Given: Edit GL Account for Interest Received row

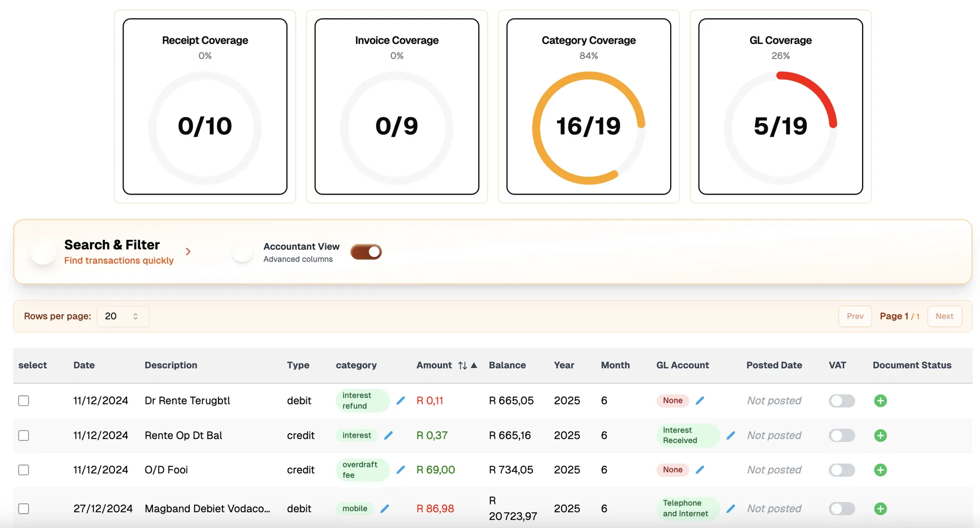Looking at the screenshot, I should click(x=730, y=435).
